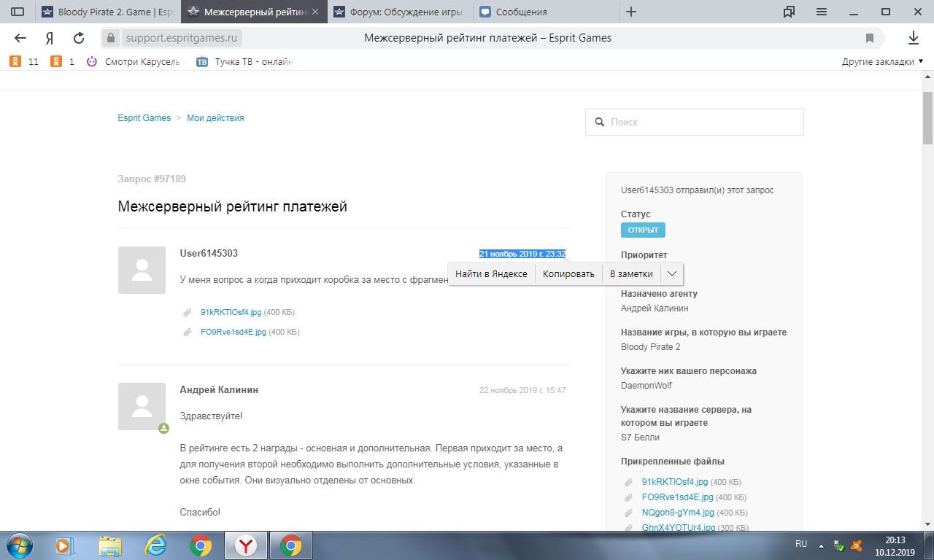Reload the current page
This screenshot has height=560, width=934.
click(x=79, y=38)
